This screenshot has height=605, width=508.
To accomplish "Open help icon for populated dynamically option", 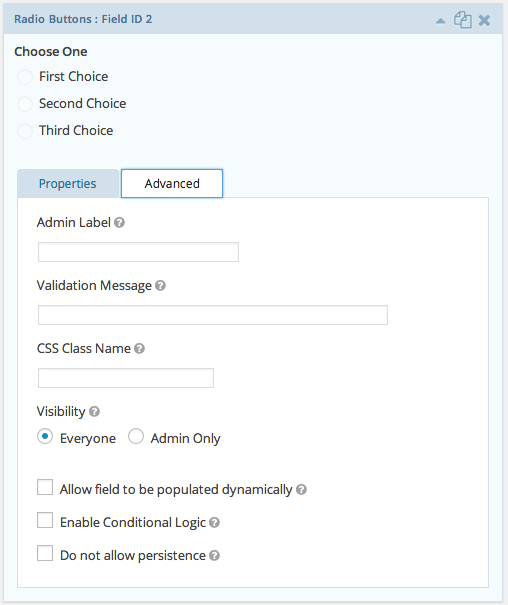I will tap(301, 490).
